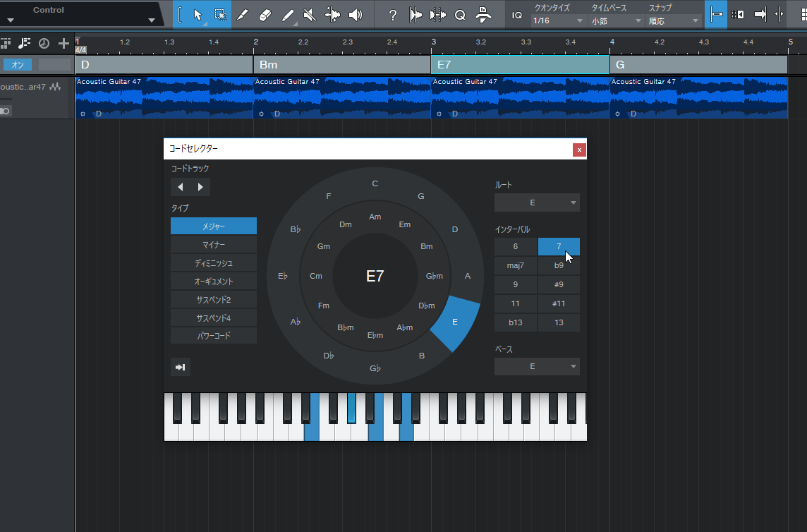Open the Strip Silence panel icon
Viewport: 807px width, 532px height.
[437, 15]
